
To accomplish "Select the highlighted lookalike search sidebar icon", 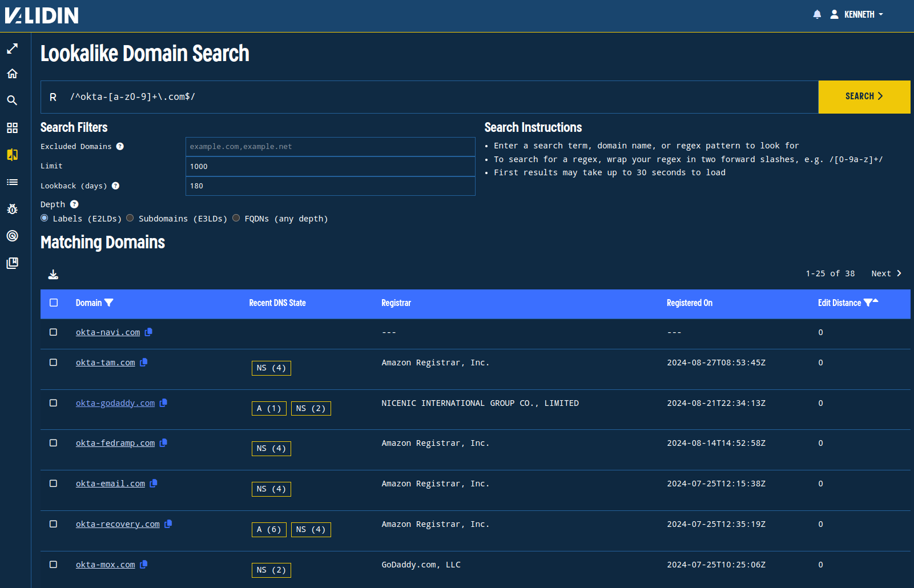I will (12, 155).
